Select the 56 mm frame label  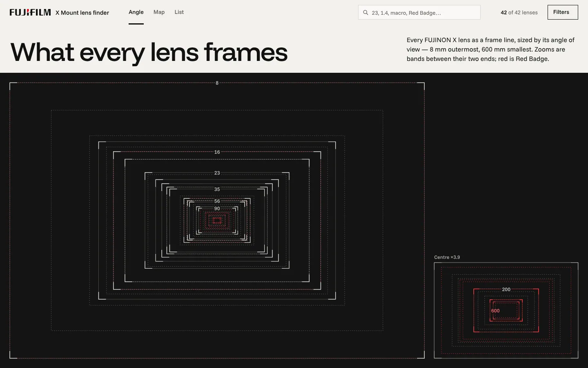(217, 201)
